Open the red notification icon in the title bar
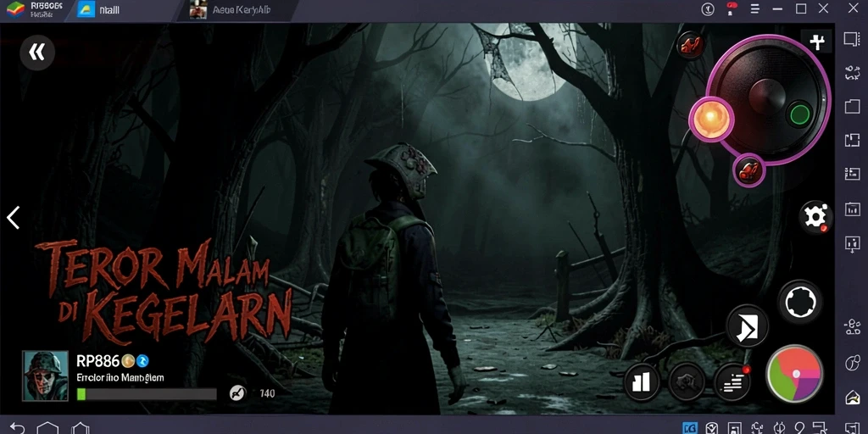Screen dimensions: 868x434 pos(732,8)
